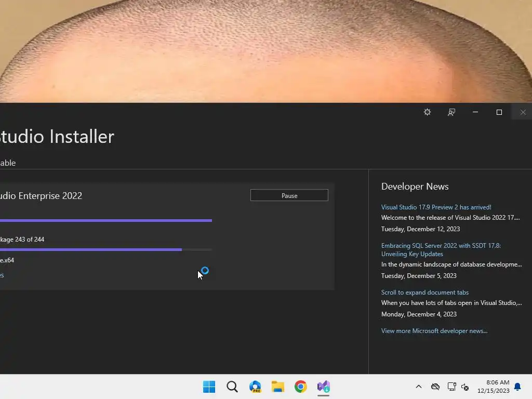Maximize the Visual Studio Installer window

tap(499, 112)
